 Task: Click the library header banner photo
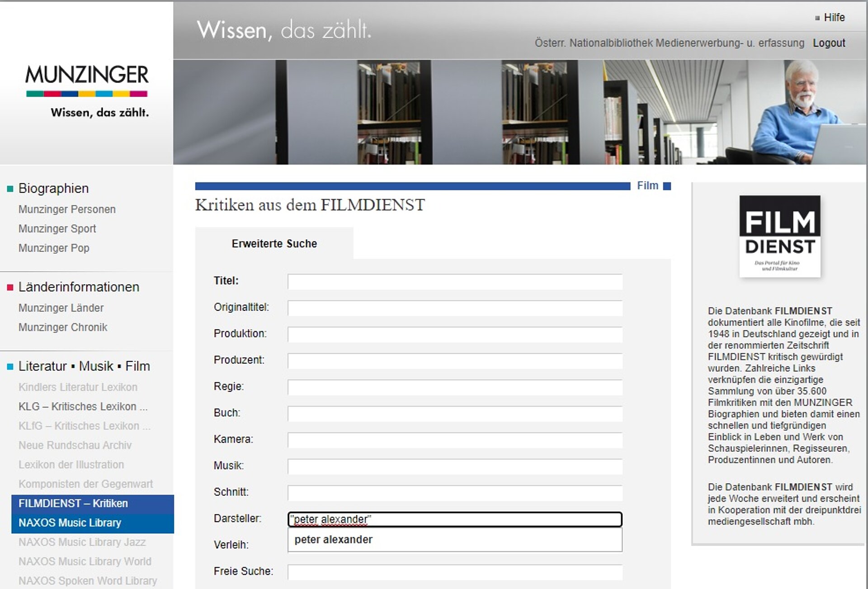tap(520, 112)
